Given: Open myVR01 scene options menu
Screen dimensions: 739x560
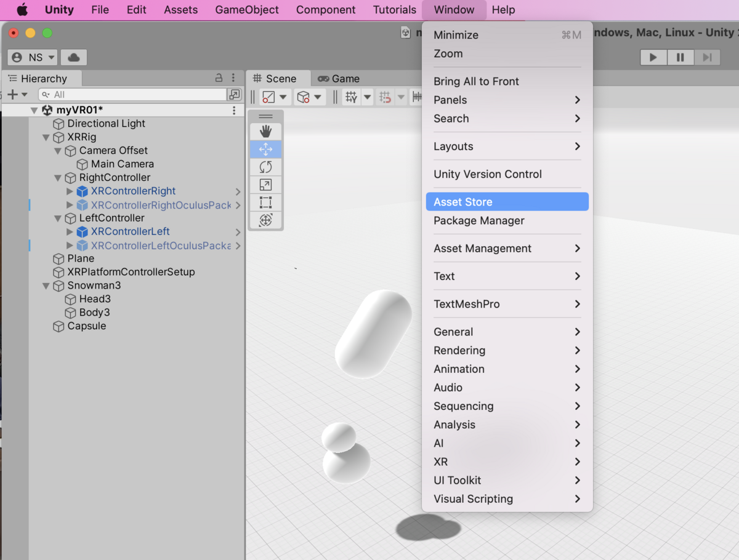Looking at the screenshot, I should coord(234,110).
